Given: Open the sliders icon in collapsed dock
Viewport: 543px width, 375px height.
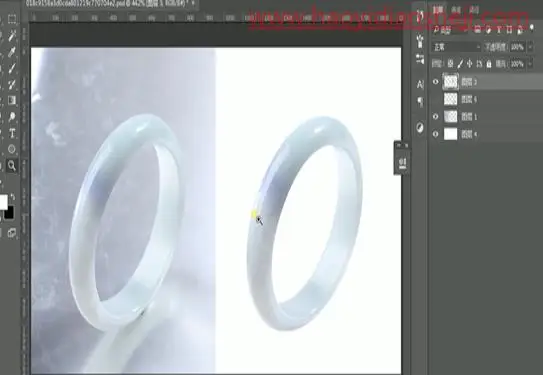Looking at the screenshot, I should [420, 59].
